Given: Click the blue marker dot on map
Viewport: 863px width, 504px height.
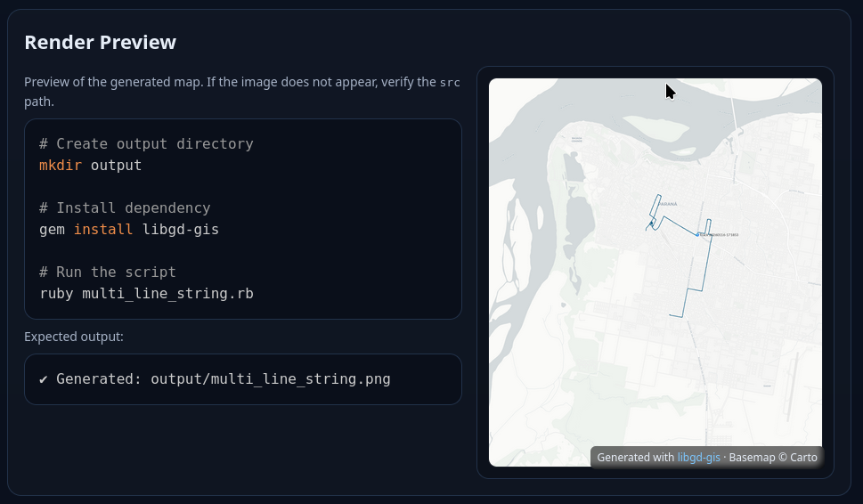Looking at the screenshot, I should pyautogui.click(x=698, y=235).
